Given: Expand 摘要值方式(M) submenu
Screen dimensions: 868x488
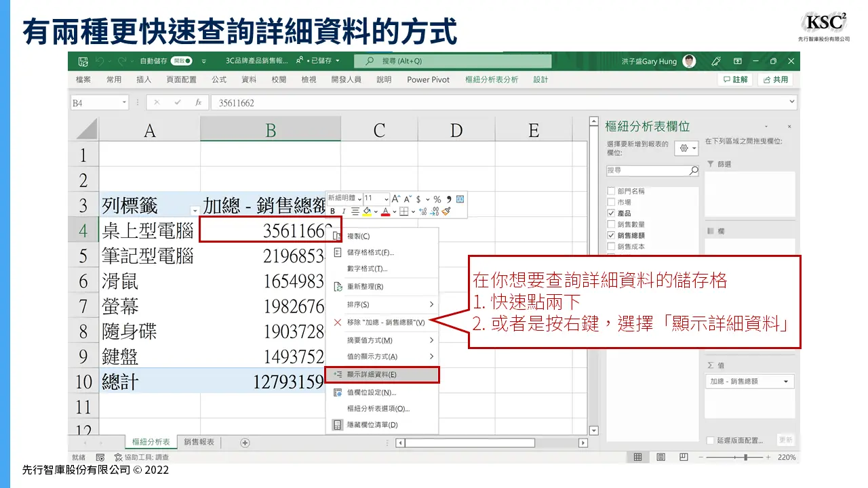Looking at the screenshot, I should click(x=382, y=340).
